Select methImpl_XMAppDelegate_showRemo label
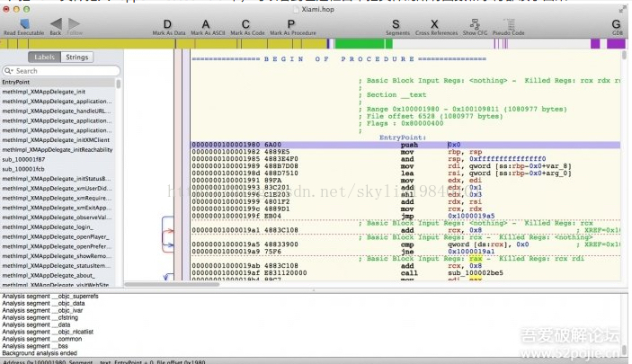 click(58, 256)
